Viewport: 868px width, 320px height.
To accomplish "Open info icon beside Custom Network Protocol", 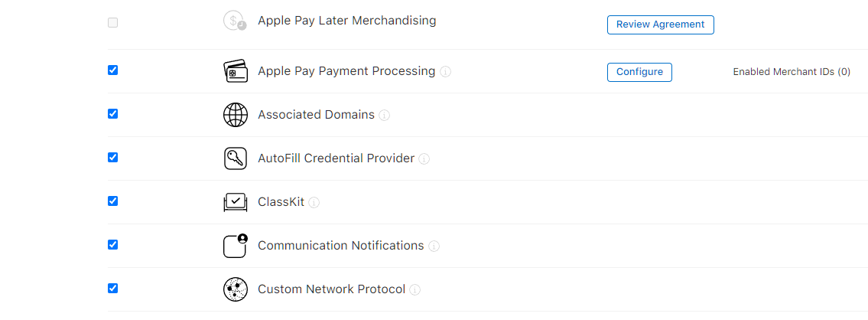I will [415, 290].
